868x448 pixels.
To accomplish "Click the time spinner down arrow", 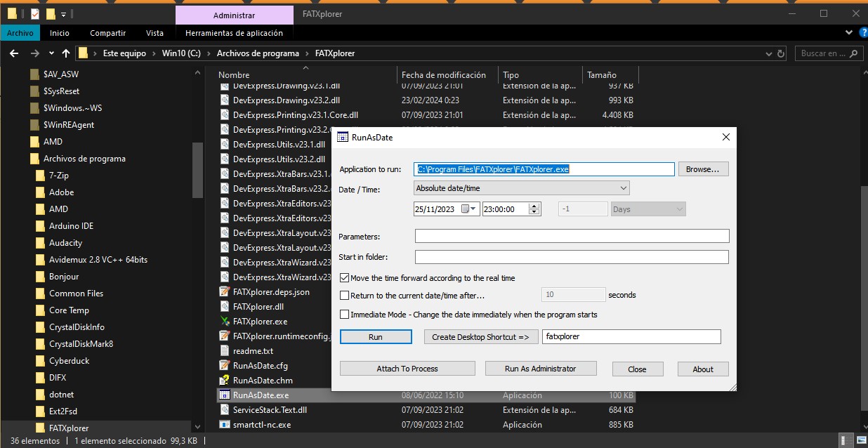I will pyautogui.click(x=534, y=212).
